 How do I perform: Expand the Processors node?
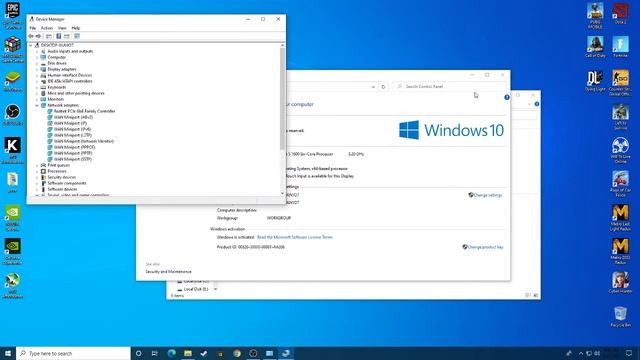tap(37, 171)
